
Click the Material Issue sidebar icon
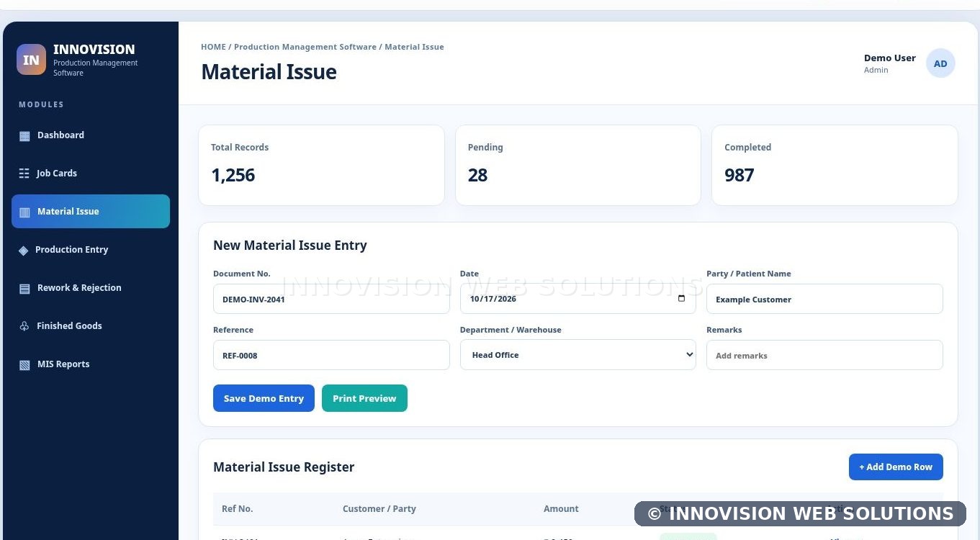[24, 212]
